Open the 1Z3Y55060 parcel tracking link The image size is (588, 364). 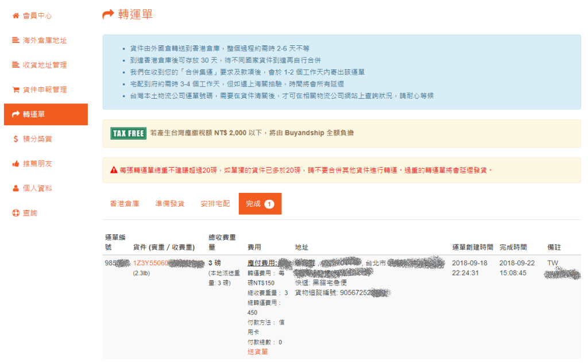click(x=150, y=263)
